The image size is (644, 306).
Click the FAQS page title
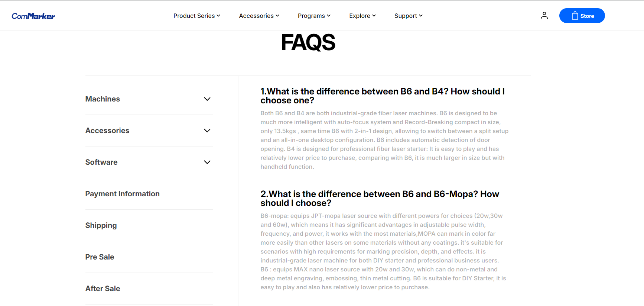point(308,42)
